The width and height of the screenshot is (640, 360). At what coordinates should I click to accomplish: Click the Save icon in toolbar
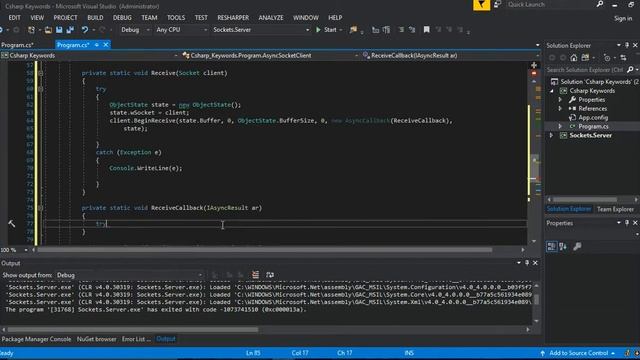point(59,30)
